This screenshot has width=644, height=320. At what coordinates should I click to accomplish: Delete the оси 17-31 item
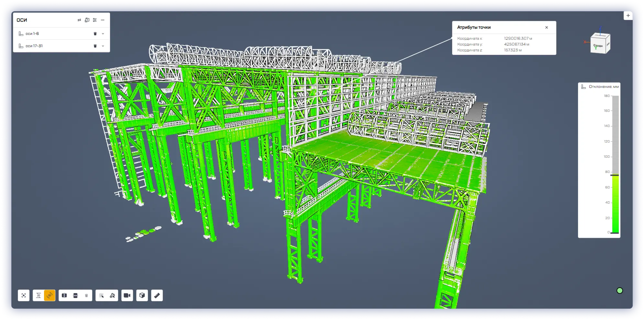pyautogui.click(x=95, y=46)
